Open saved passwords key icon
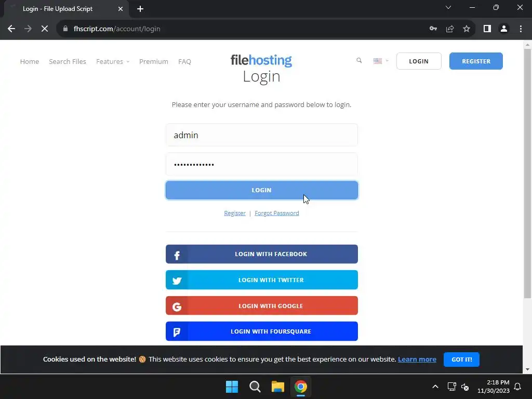532x399 pixels. pyautogui.click(x=433, y=29)
